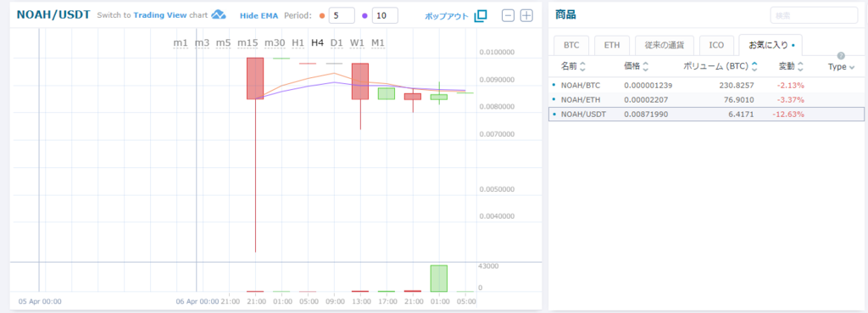Image resolution: width=868 pixels, height=313 pixels.
Task: Click the 05 Apr 00:00 axis label
Action: (40, 301)
